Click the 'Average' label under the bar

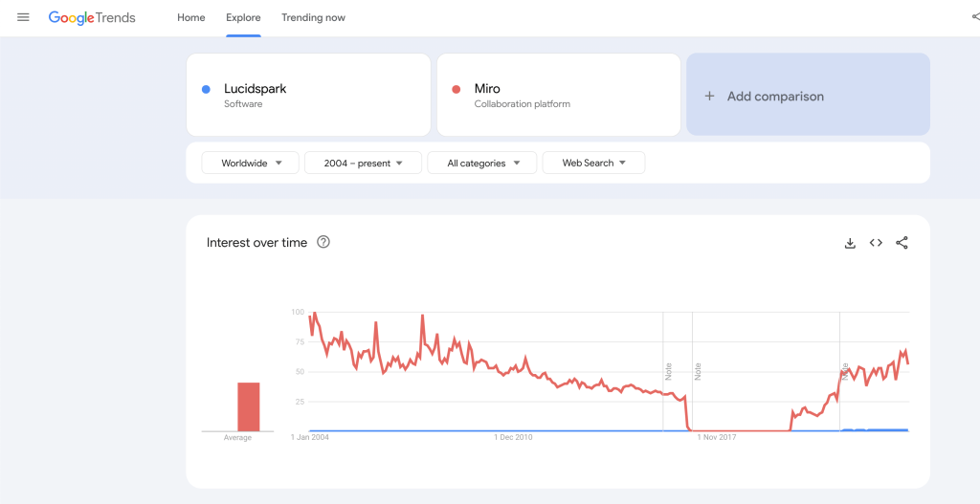click(x=237, y=438)
